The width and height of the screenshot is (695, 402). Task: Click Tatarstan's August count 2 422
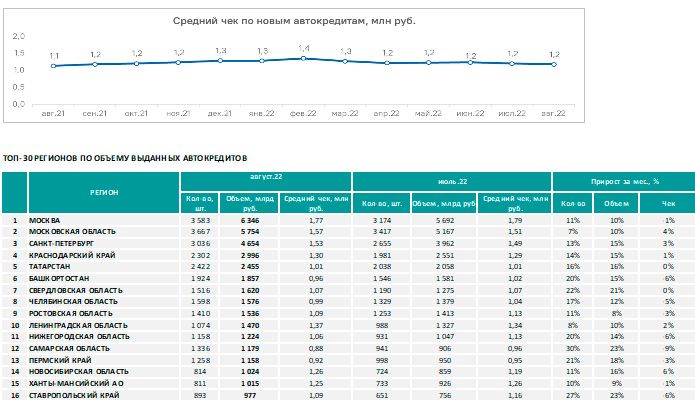coord(200,266)
